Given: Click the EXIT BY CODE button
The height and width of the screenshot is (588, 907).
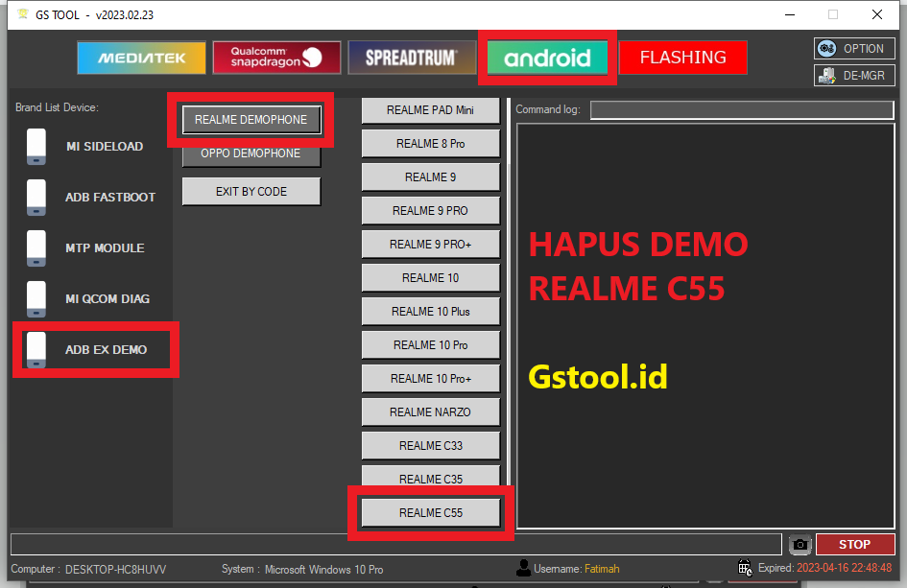Looking at the screenshot, I should tap(251, 192).
